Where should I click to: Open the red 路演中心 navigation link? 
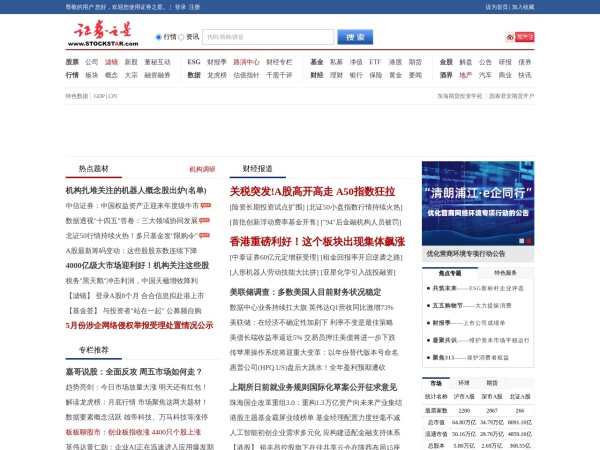point(246,62)
